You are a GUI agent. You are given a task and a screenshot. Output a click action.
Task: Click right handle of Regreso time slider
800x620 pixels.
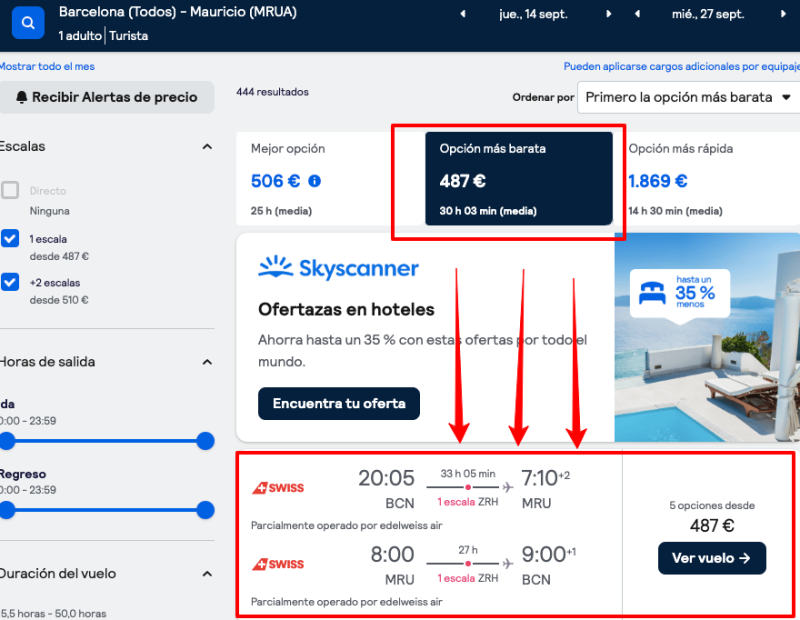[x=205, y=510]
